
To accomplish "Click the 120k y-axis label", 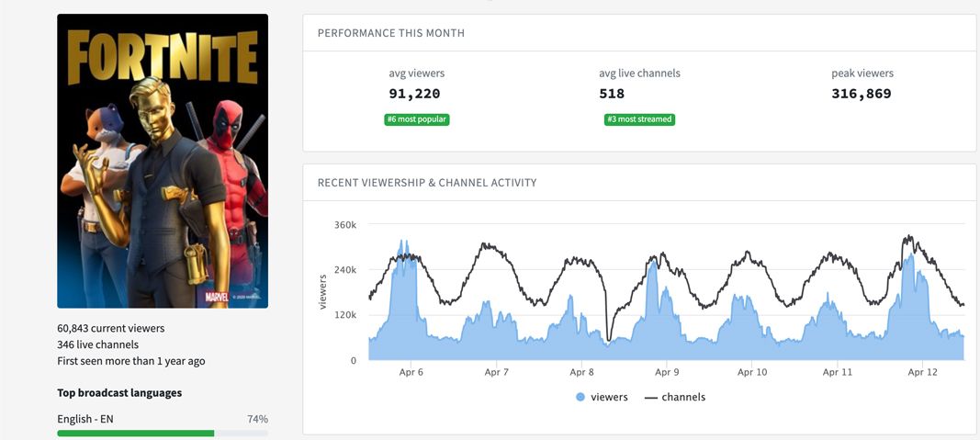I will [x=345, y=315].
